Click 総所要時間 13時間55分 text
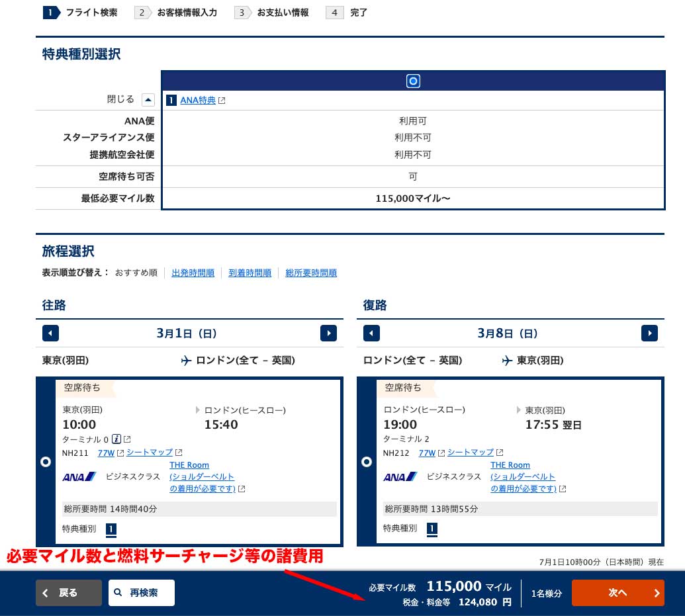Image resolution: width=685 pixels, height=616 pixels. (x=432, y=509)
